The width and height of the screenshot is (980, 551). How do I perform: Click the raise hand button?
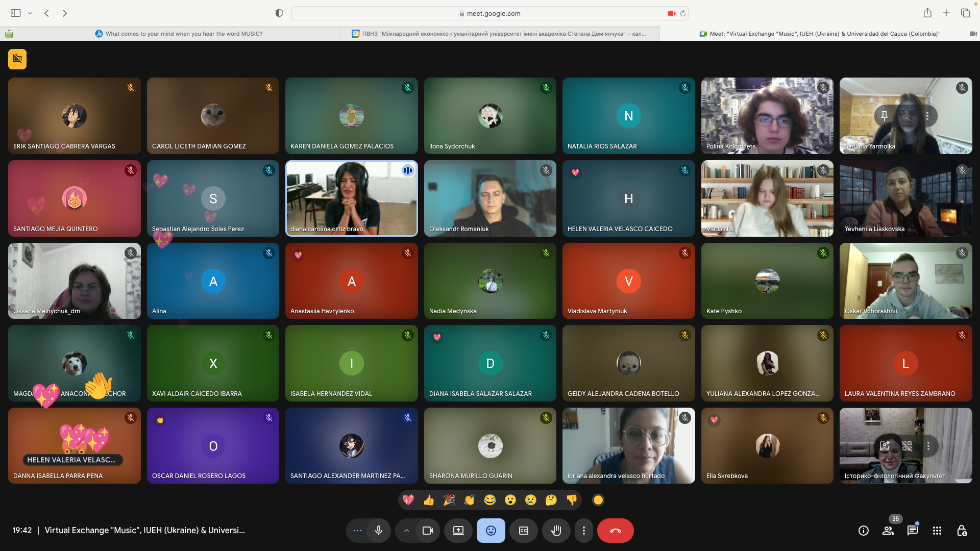click(x=556, y=531)
